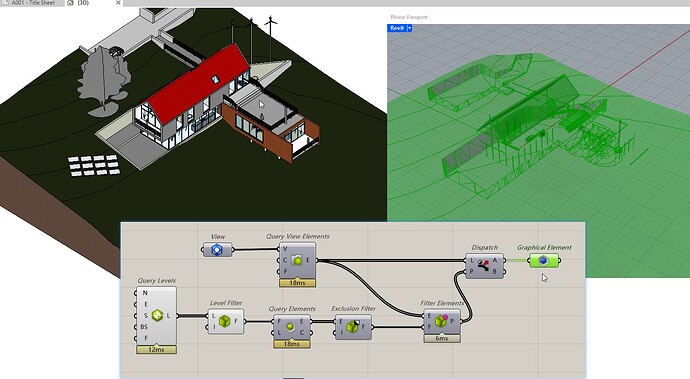Click the Rhino Viewport title text

tap(409, 17)
